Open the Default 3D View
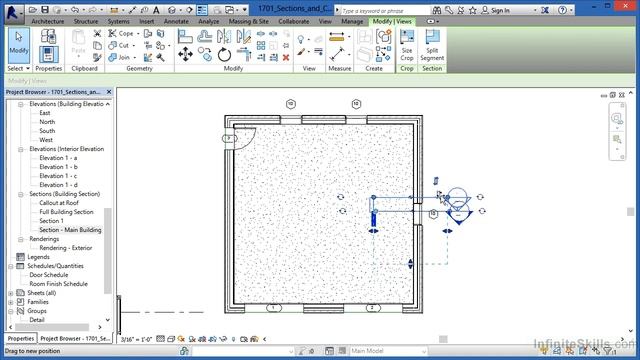Viewport: 640px width, 360px height. coord(172,10)
